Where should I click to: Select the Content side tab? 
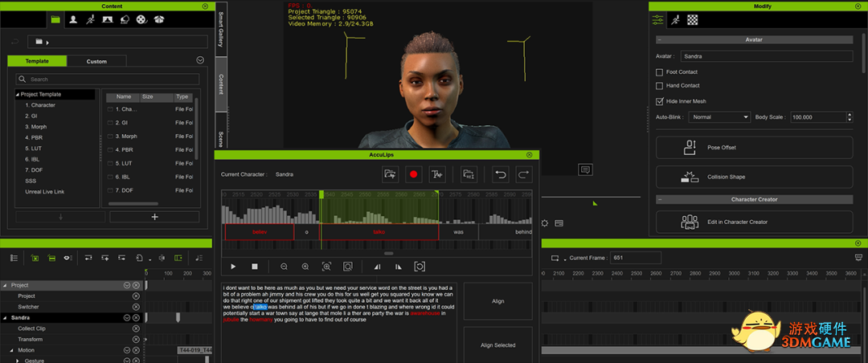222,84
